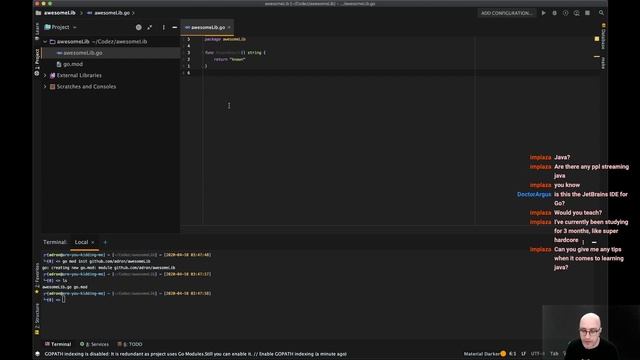Click the package awesomeLib code line

(x=225, y=39)
